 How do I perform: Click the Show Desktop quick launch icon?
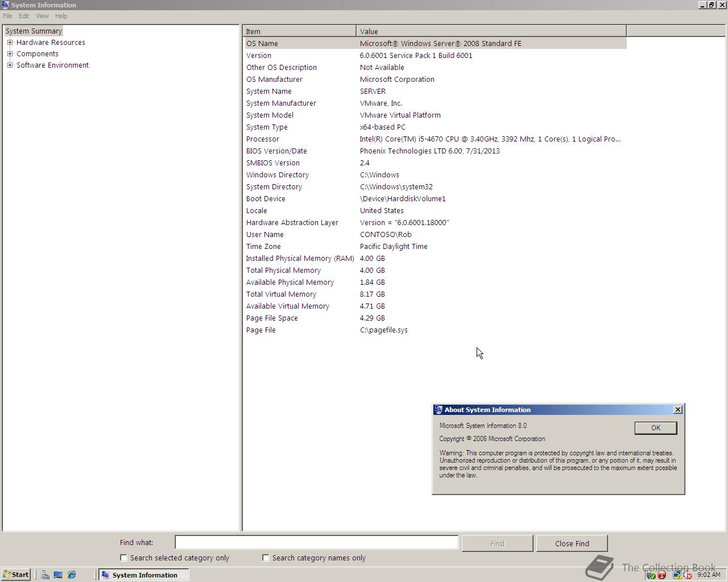pyautogui.click(x=58, y=575)
